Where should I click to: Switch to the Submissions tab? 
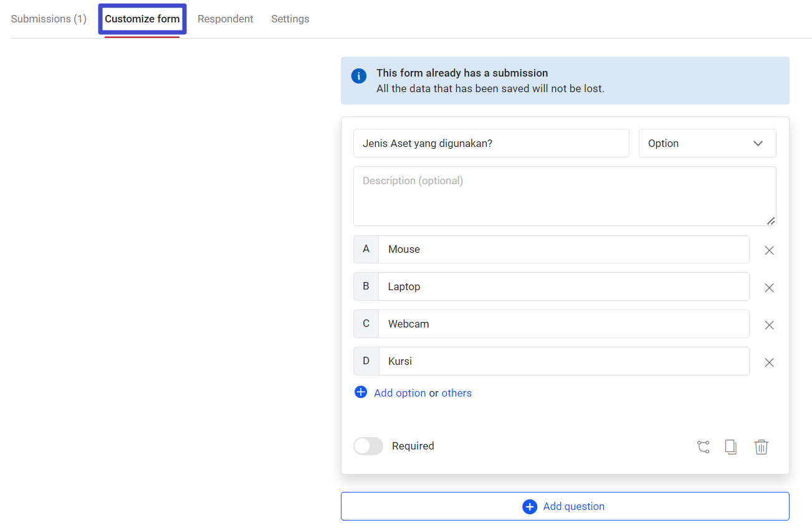point(48,19)
